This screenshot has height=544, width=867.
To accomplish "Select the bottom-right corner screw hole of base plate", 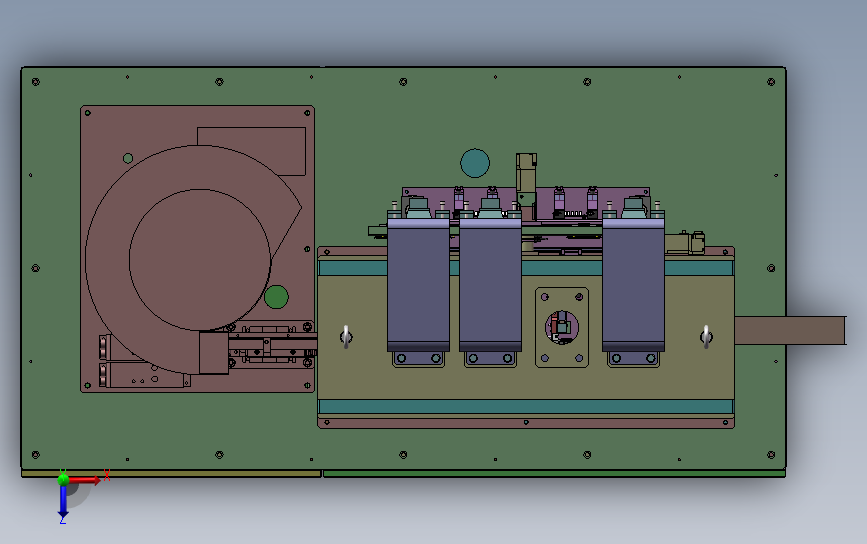I will pyautogui.click(x=771, y=455).
